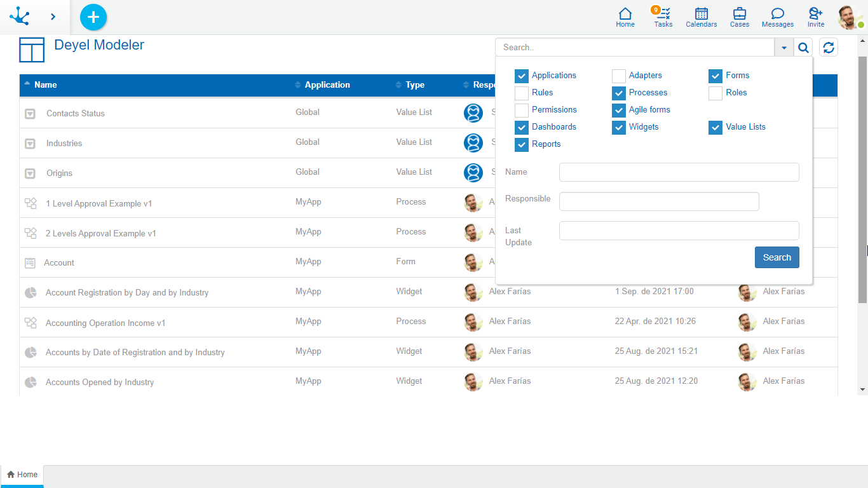Open Calendars from top bar
The width and height of the screenshot is (868, 488).
click(x=702, y=17)
